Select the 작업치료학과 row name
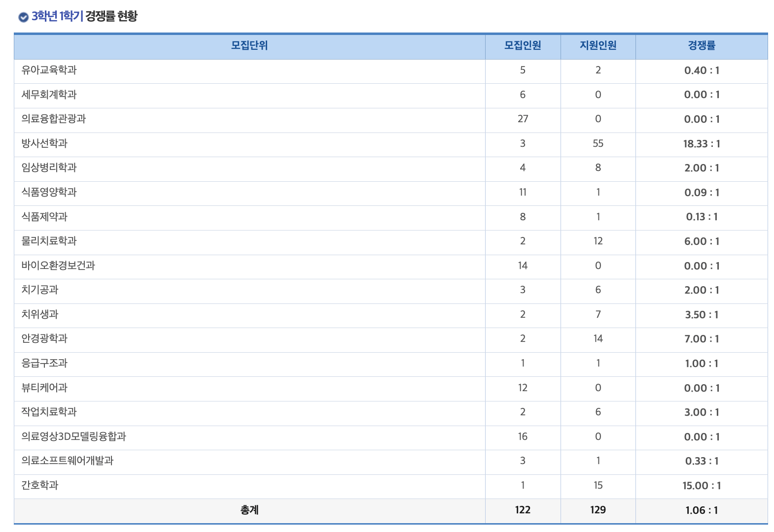 [x=49, y=412]
